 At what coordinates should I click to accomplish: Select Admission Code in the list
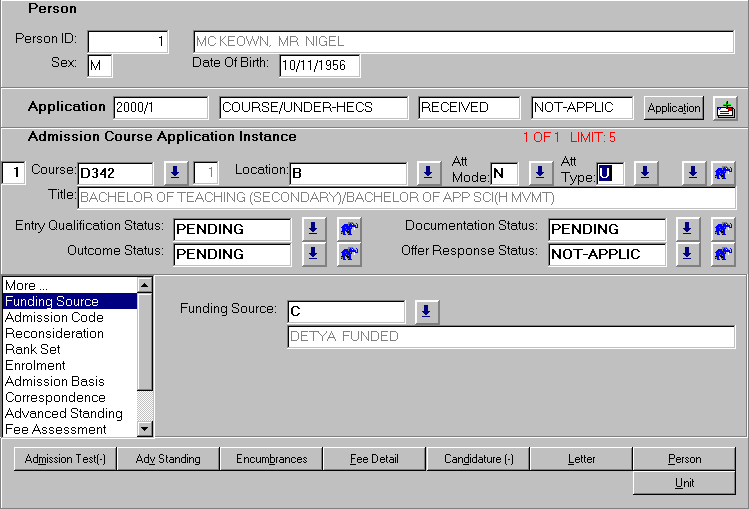53,317
